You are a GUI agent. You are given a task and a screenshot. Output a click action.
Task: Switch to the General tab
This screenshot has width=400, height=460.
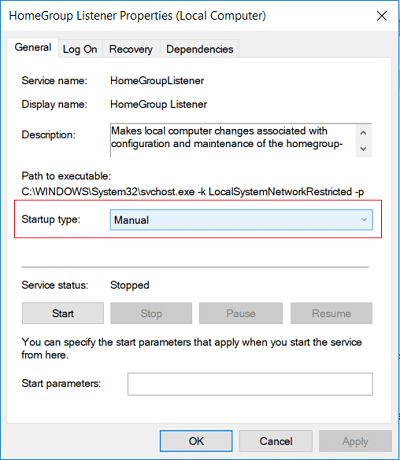click(x=33, y=48)
